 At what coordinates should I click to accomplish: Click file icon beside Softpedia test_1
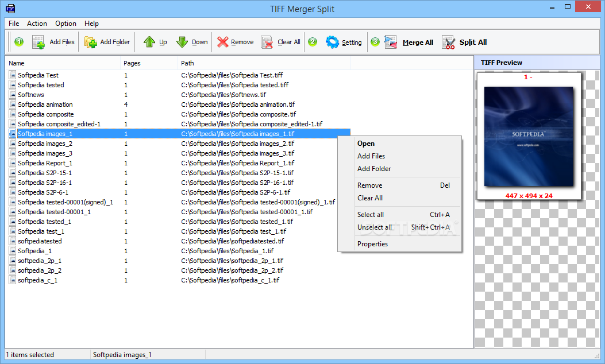(x=12, y=231)
